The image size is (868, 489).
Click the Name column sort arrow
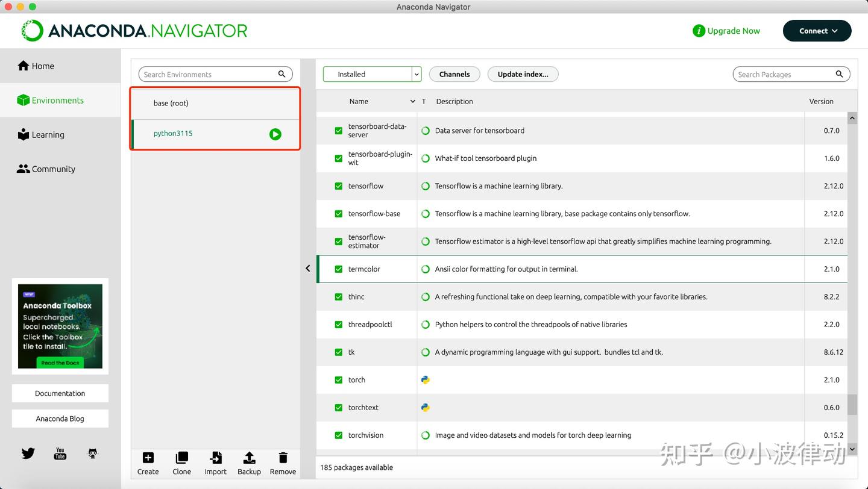(x=412, y=101)
